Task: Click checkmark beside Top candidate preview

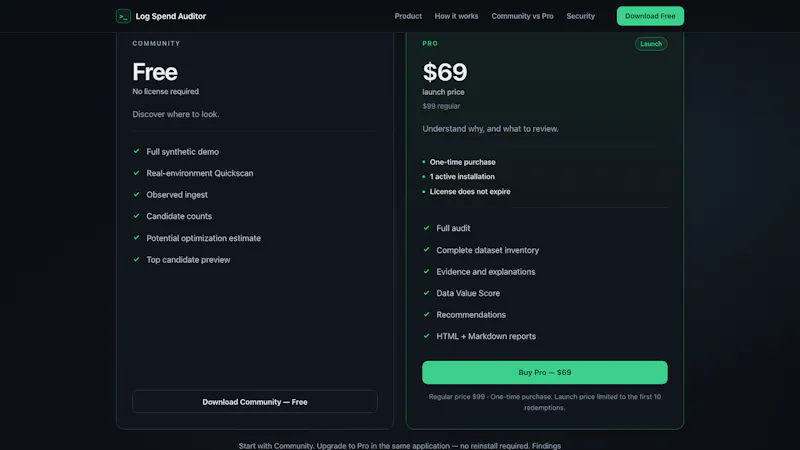Action: click(x=136, y=259)
